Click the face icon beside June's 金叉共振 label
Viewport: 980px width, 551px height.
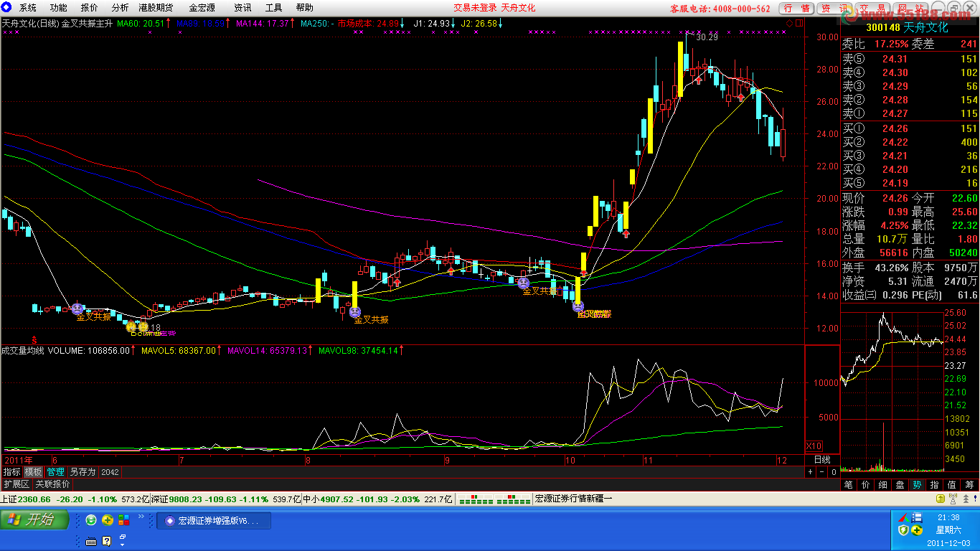(76, 309)
